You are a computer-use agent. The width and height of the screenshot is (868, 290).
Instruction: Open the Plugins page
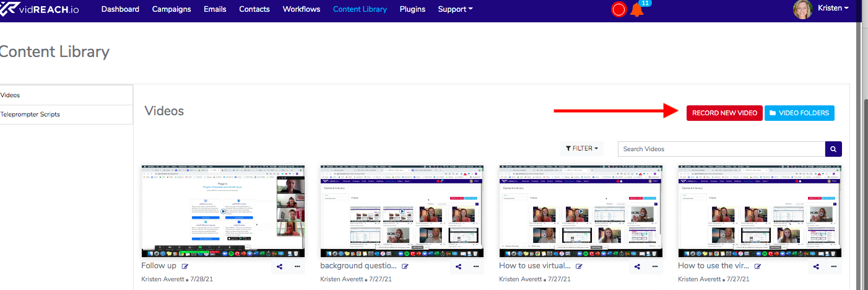[x=412, y=9]
